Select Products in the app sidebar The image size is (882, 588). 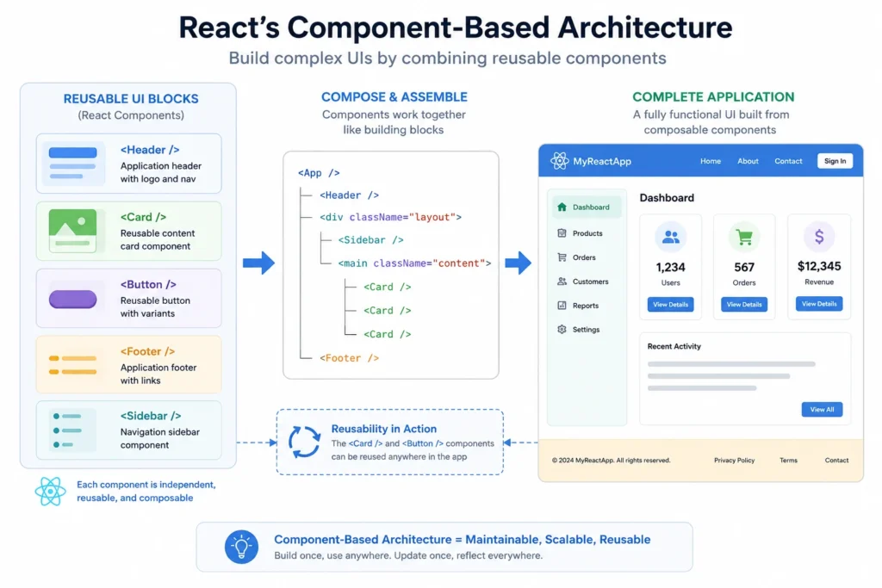587,232
